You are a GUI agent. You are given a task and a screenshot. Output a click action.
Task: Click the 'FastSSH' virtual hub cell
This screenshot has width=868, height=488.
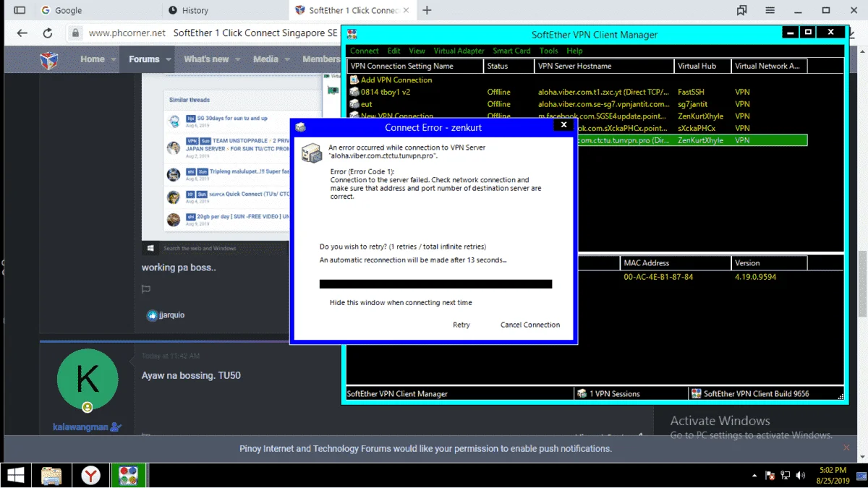[x=691, y=92]
